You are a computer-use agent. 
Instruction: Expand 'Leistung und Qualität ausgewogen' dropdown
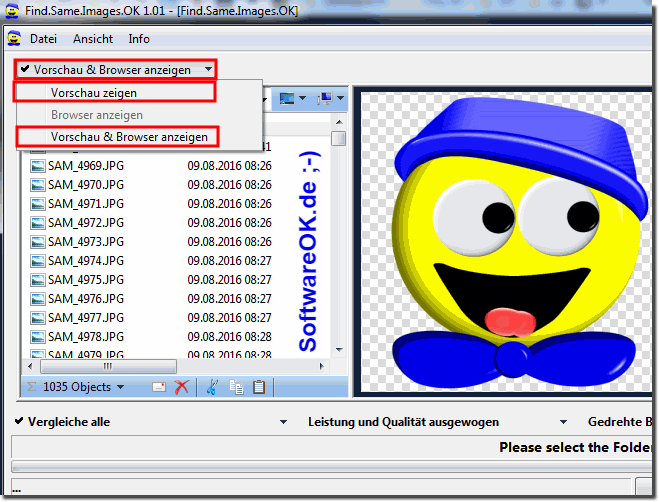coord(563,422)
